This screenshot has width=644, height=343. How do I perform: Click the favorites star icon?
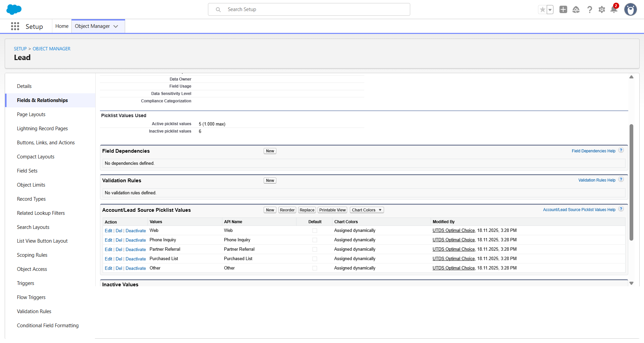(x=542, y=10)
